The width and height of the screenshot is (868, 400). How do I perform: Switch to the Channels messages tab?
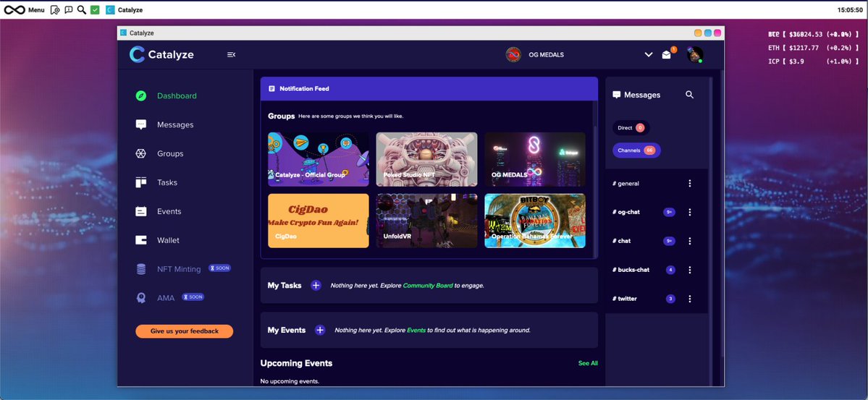(x=636, y=150)
